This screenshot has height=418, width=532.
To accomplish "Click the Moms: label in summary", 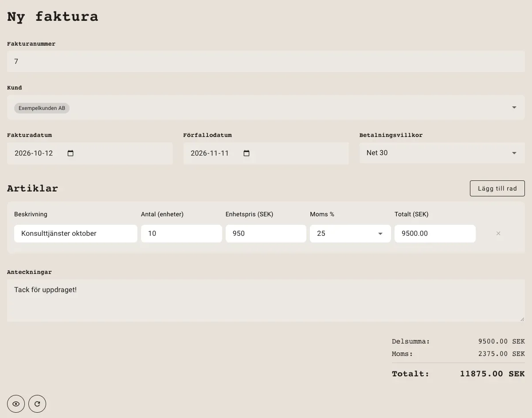I will (403, 354).
